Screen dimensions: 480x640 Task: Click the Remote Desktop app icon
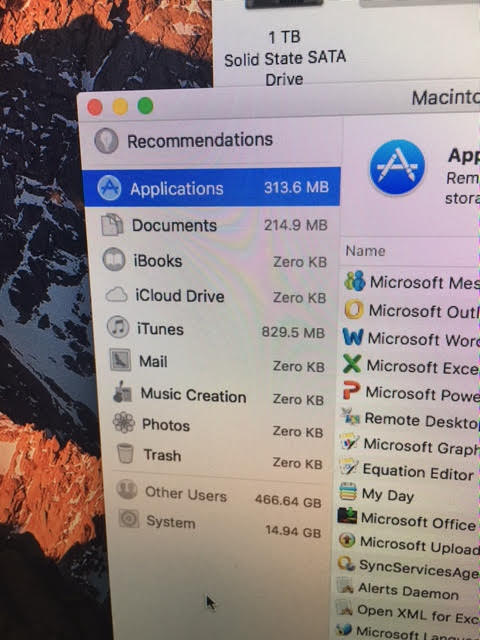(350, 416)
